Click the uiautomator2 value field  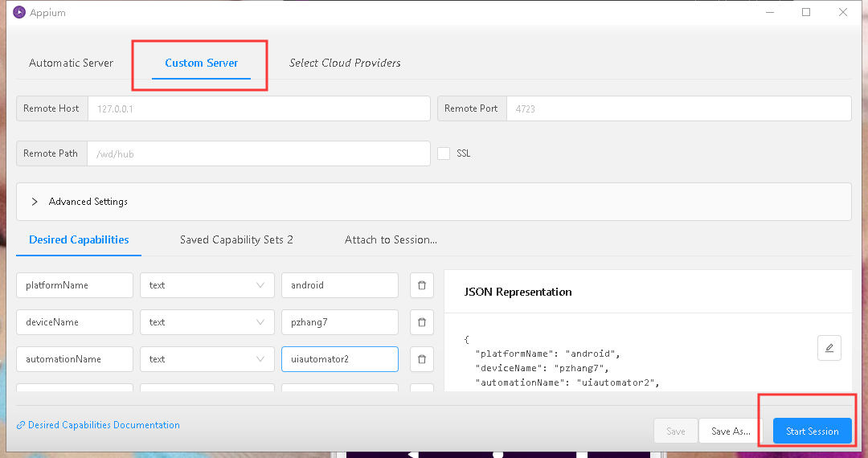340,359
